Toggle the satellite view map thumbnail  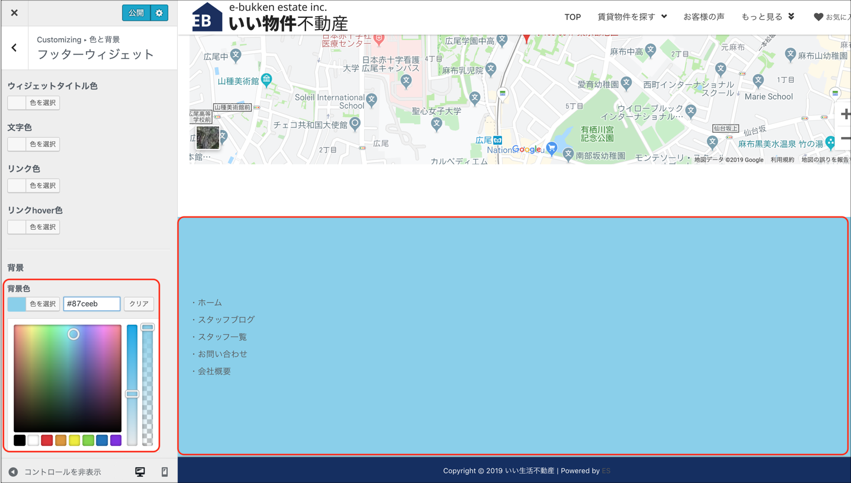(207, 137)
